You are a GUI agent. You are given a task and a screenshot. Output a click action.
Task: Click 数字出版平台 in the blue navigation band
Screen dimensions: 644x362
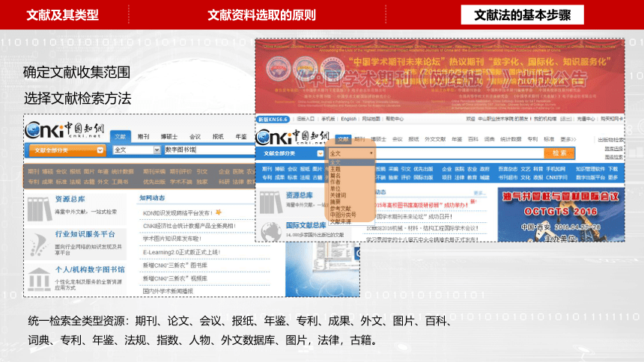pyautogui.click(x=590, y=178)
